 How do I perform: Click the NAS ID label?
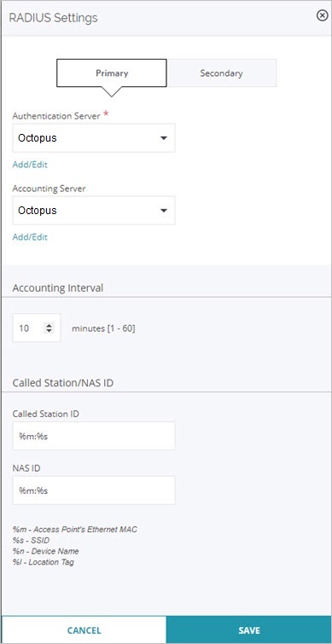(x=26, y=467)
